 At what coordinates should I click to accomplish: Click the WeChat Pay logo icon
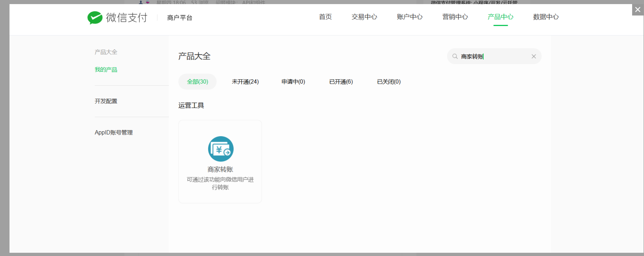pyautogui.click(x=95, y=17)
